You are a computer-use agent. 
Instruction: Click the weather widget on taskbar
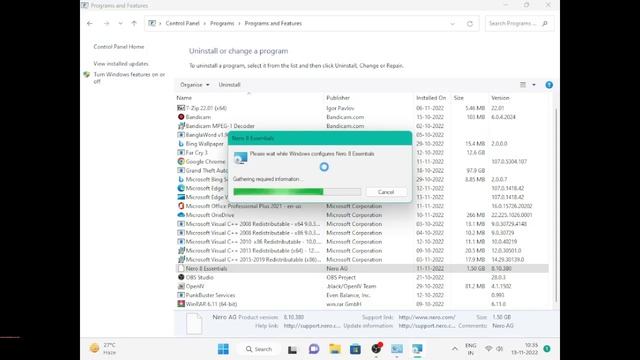[x=103, y=349]
